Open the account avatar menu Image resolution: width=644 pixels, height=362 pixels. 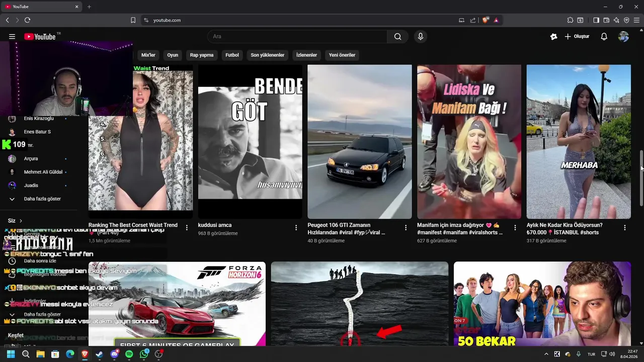(x=623, y=37)
